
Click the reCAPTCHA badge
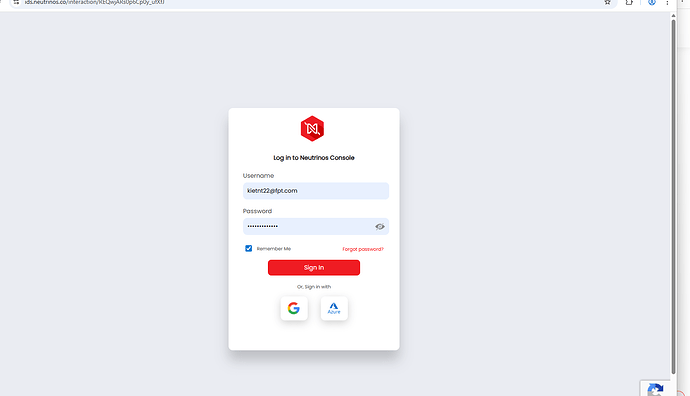coord(656,388)
